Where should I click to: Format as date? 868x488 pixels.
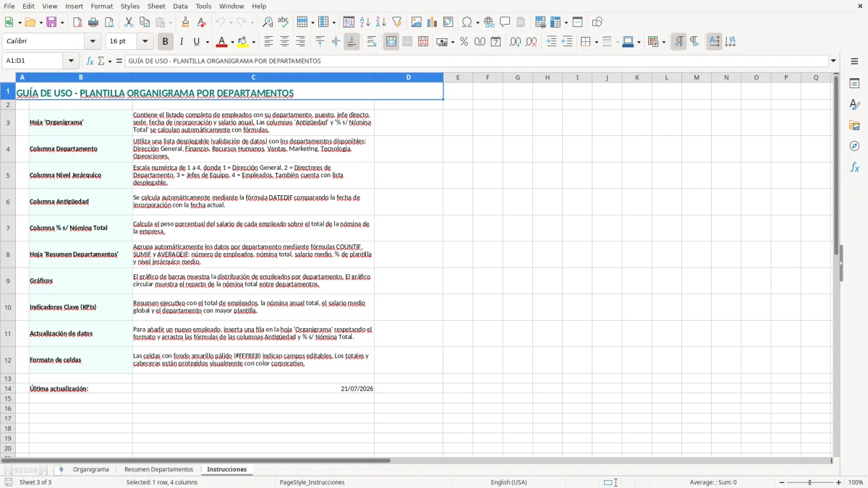(495, 42)
